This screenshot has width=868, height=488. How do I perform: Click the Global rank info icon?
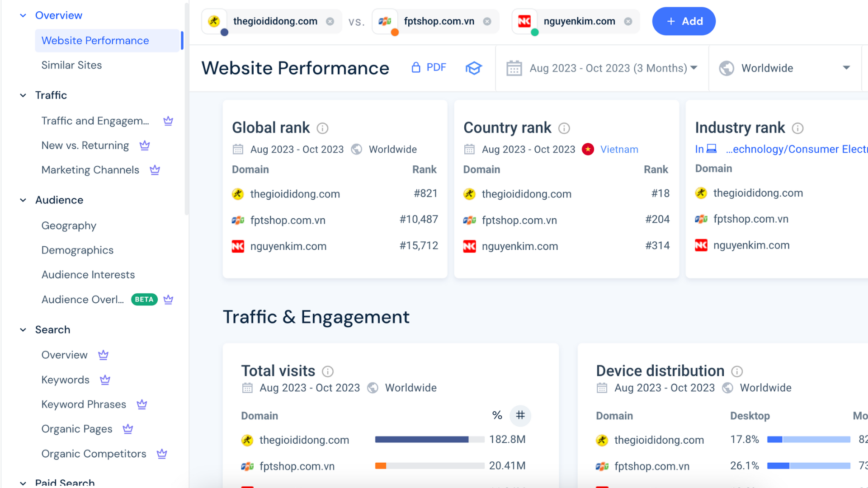[322, 128]
